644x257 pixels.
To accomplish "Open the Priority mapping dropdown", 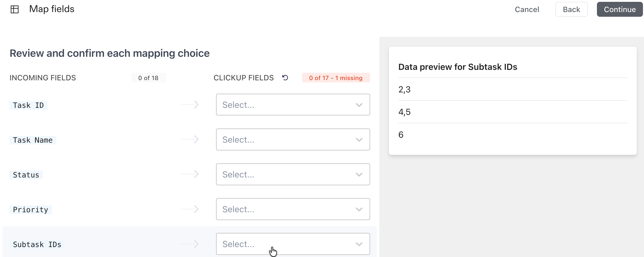I will click(x=293, y=209).
